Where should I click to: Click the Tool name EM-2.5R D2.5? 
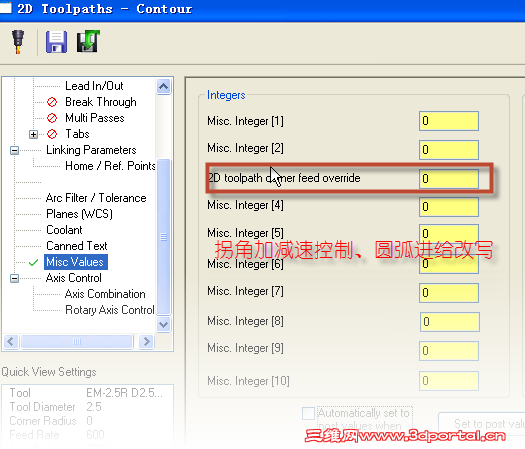pos(125,393)
